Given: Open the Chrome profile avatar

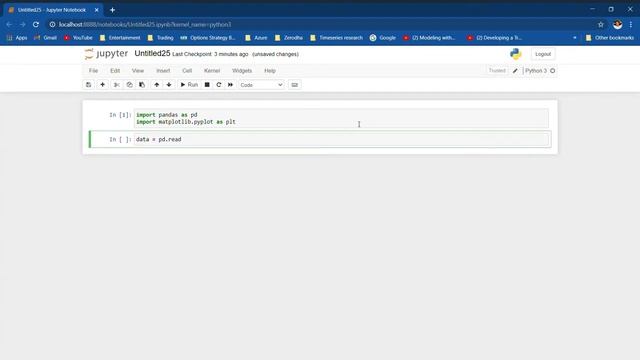Looking at the screenshot, I should pyautogui.click(x=618, y=24).
